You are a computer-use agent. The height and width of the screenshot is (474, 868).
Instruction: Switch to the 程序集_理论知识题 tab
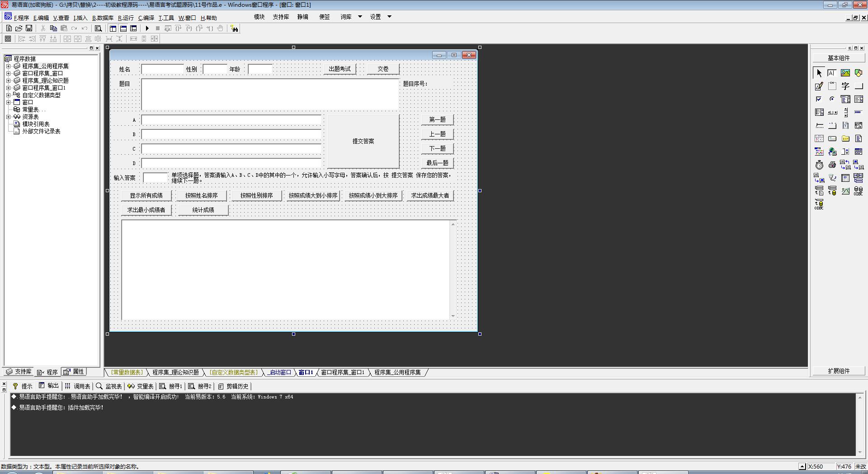click(x=175, y=372)
